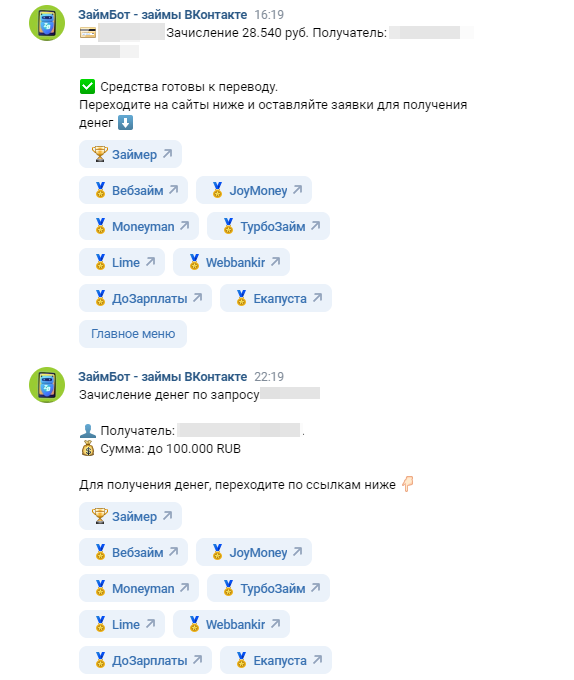Click Екапуста button in the second message
The height and width of the screenshot is (680, 574).
276,660
